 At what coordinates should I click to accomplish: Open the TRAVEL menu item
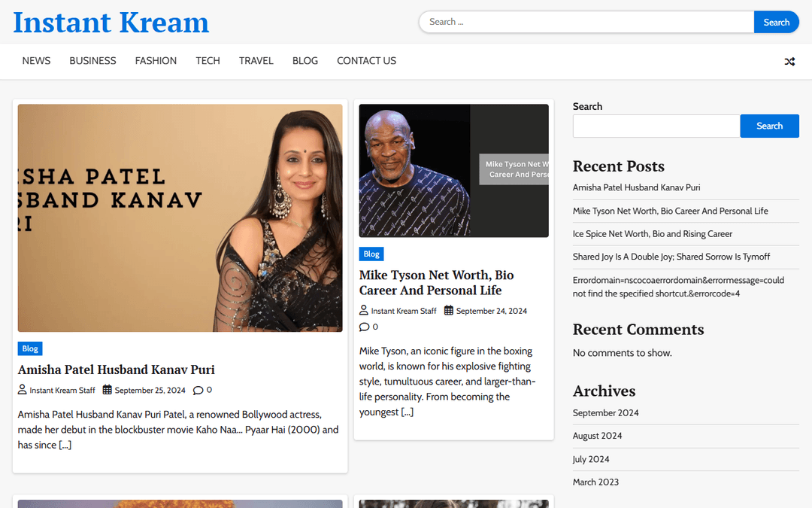256,61
